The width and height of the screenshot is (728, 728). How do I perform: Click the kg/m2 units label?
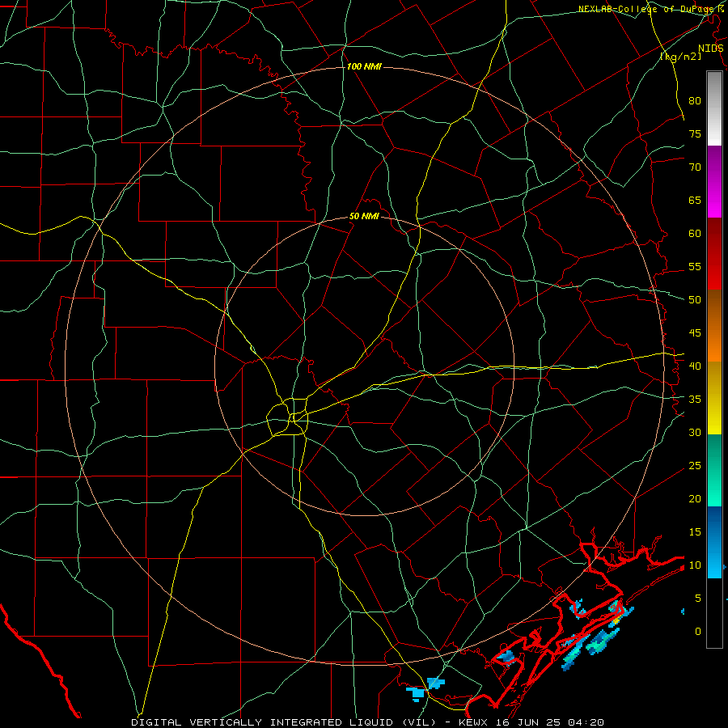click(x=680, y=57)
